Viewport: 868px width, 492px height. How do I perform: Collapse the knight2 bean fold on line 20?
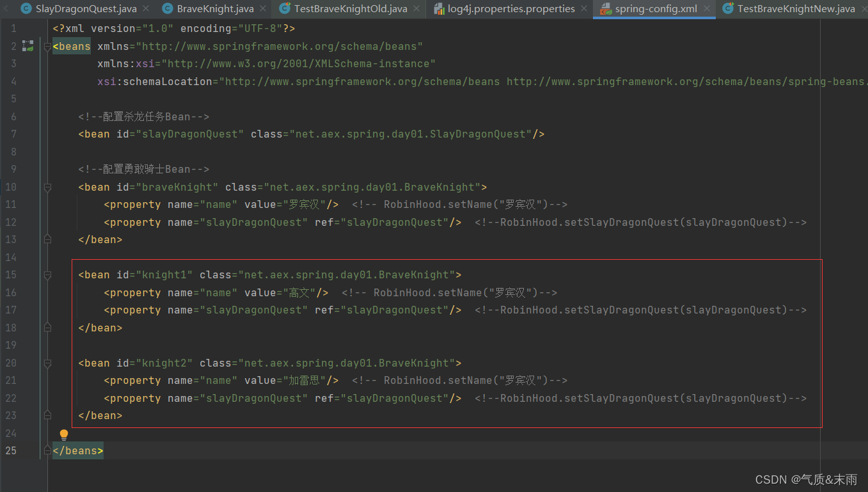[47, 363]
